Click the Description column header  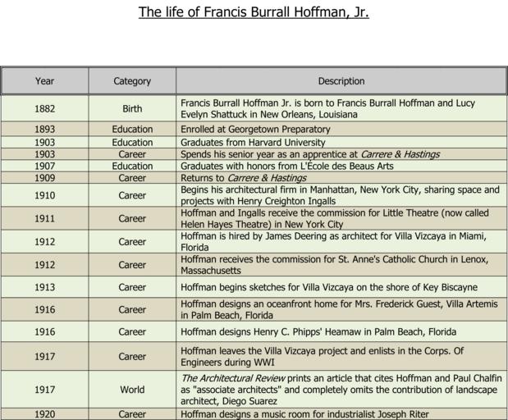(341, 81)
